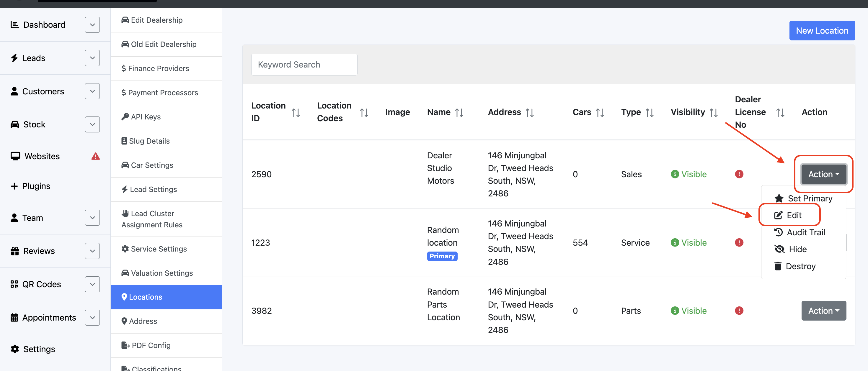Open the Action dropdown for location 3982
The width and height of the screenshot is (868, 371).
click(x=823, y=311)
